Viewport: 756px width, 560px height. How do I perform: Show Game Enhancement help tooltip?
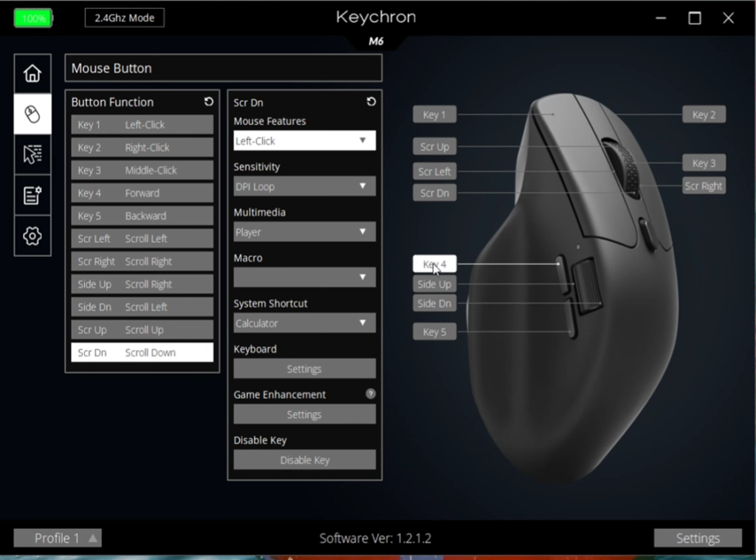tap(371, 394)
